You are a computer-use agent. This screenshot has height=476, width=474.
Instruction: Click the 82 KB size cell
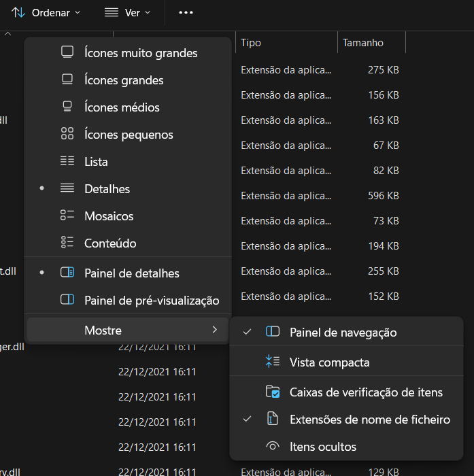(x=386, y=171)
